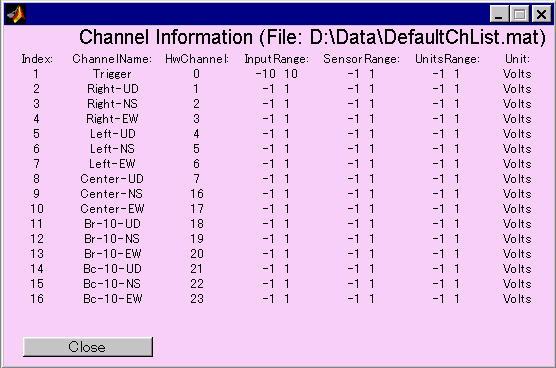The width and height of the screenshot is (556, 368).
Task: Click the sensor range of Right-EW row
Action: [x=361, y=119]
